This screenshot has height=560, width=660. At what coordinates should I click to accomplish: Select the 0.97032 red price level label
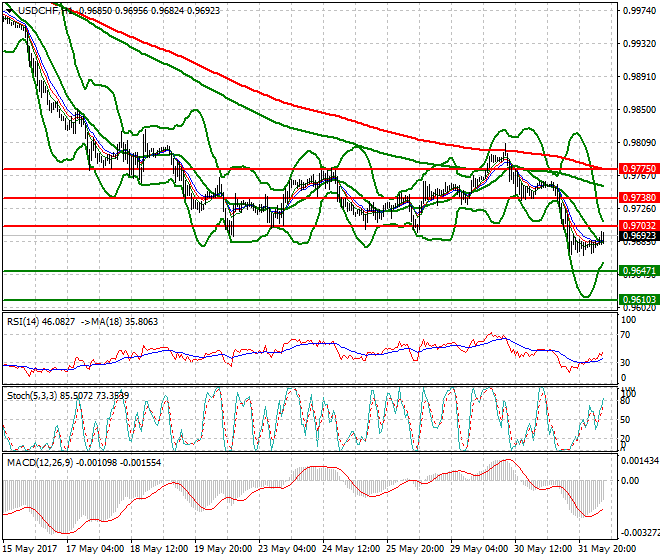[635, 226]
